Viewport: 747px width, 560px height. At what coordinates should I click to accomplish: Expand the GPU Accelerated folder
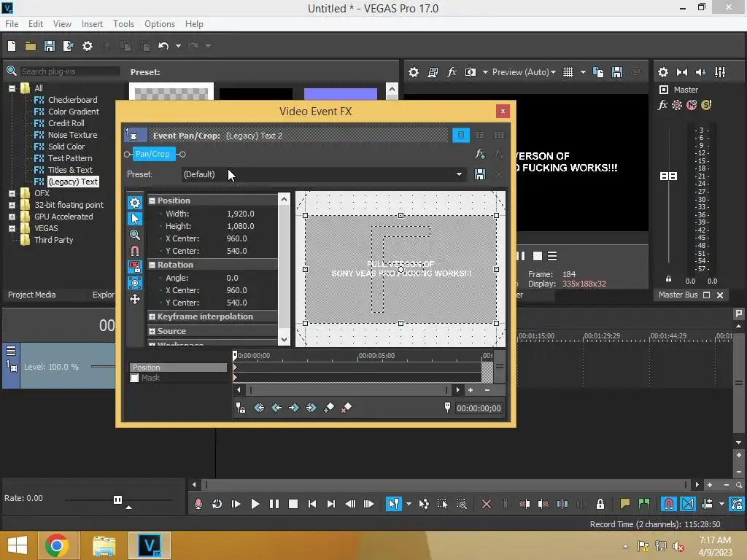[12, 217]
